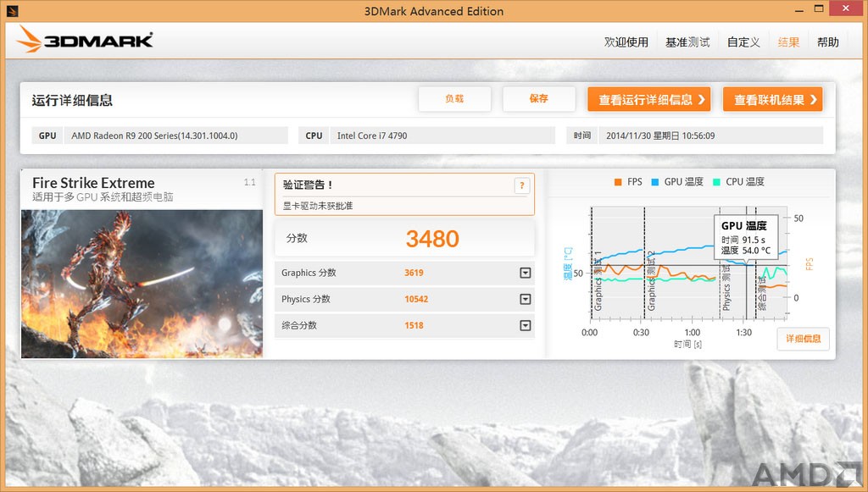Click the validation warning question mark icon
Screen dimensions: 868x492
(x=521, y=185)
